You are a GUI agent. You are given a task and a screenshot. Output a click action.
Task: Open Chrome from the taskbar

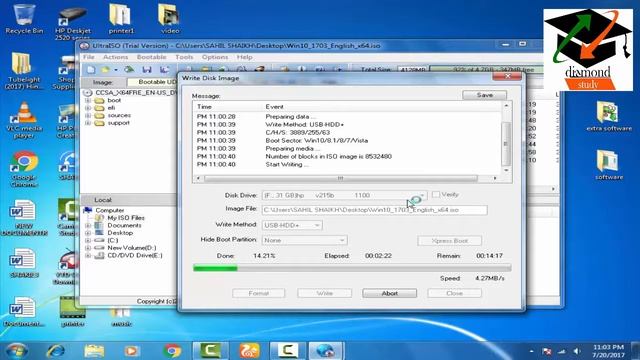click(x=172, y=351)
